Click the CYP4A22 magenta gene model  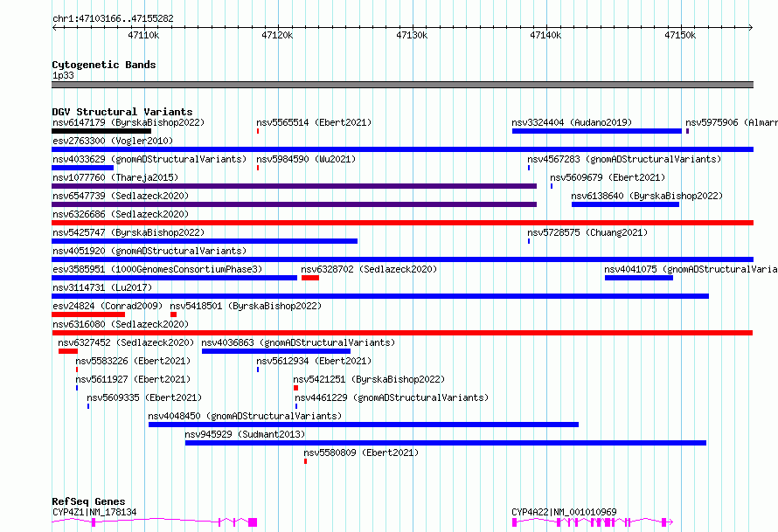click(593, 522)
